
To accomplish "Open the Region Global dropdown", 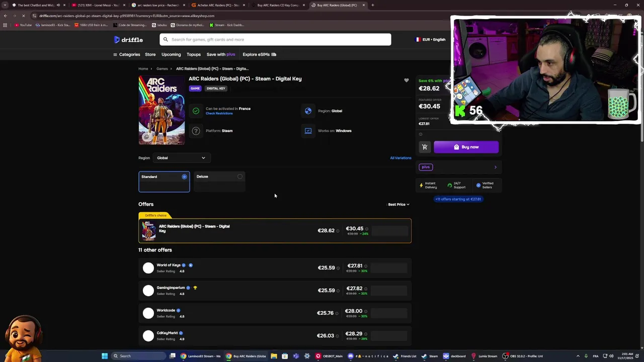I will 181,158.
